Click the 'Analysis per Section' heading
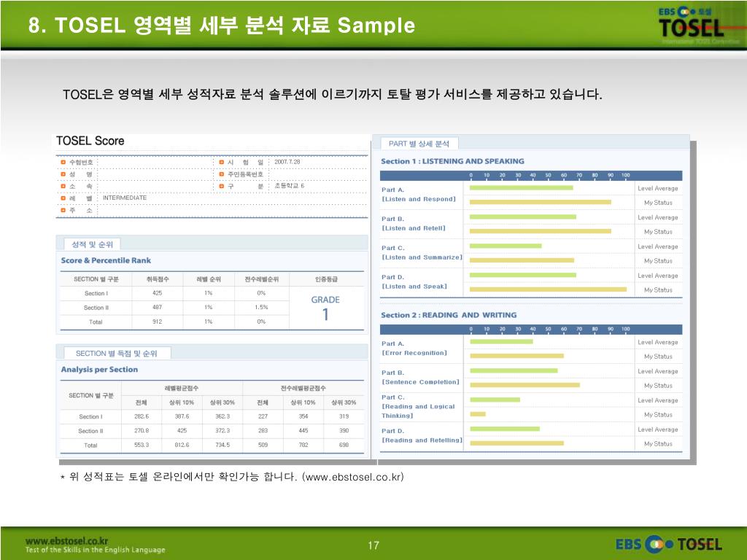Image resolution: width=747 pixels, height=560 pixels. pos(99,370)
